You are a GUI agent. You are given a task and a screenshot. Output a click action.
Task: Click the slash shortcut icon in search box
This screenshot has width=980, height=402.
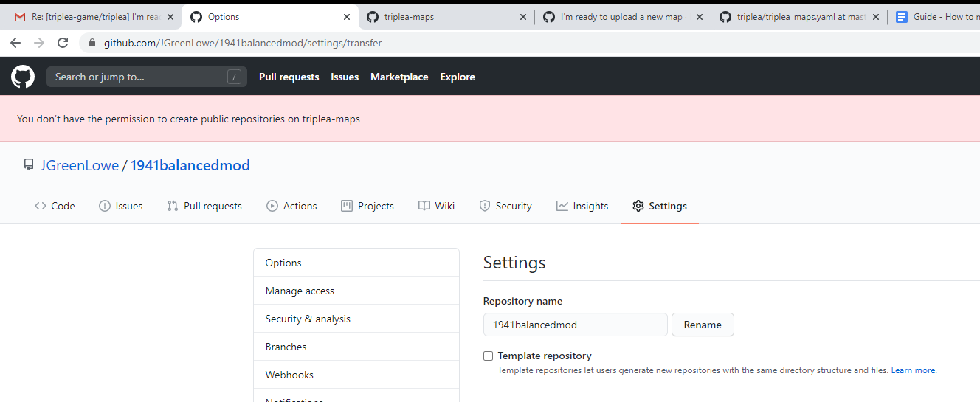click(234, 77)
